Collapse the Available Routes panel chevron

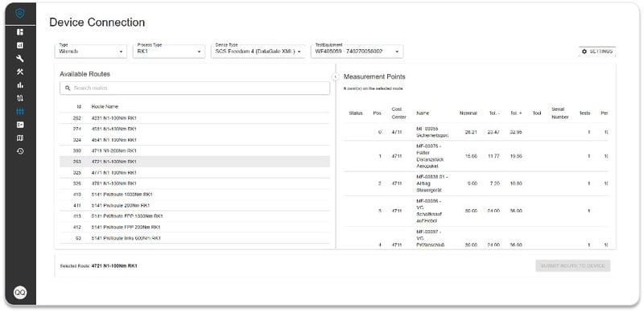tap(335, 76)
